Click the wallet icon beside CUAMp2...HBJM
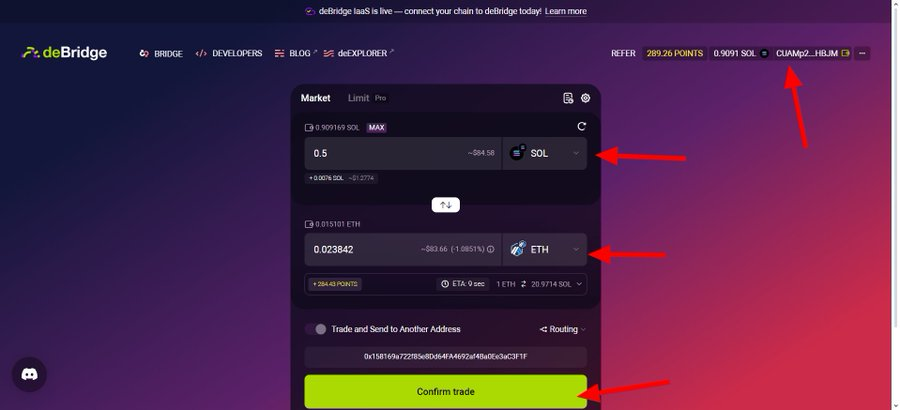 845,53
